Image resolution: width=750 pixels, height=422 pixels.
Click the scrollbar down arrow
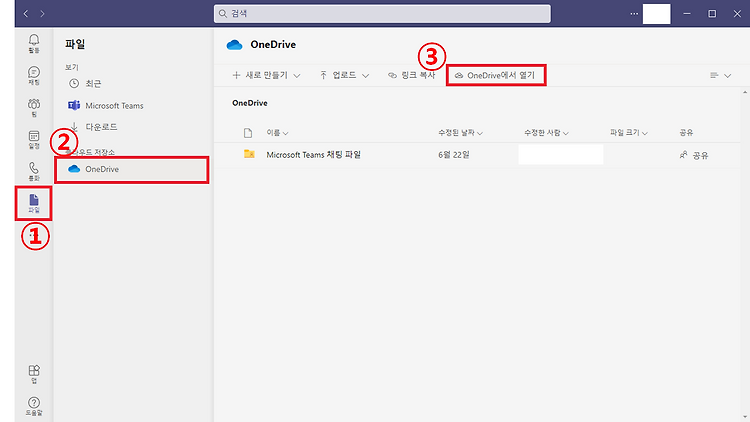745,418
